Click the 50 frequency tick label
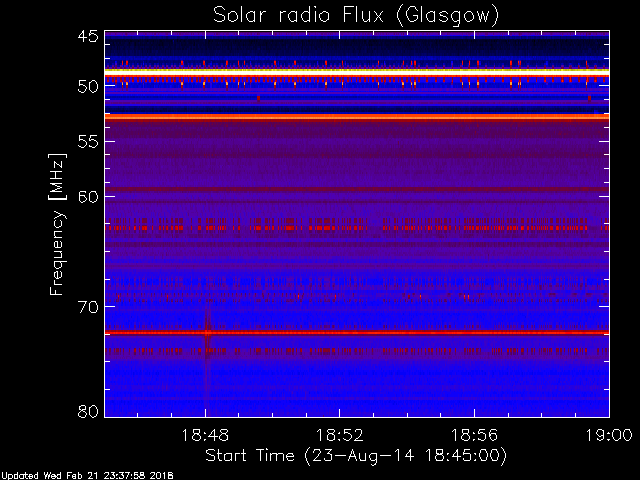 coord(88,87)
